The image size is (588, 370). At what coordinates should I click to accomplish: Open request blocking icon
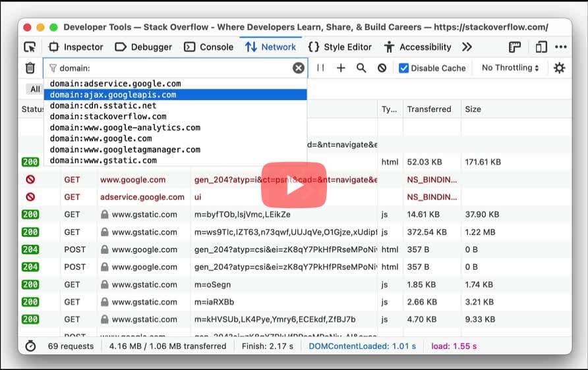(x=382, y=68)
